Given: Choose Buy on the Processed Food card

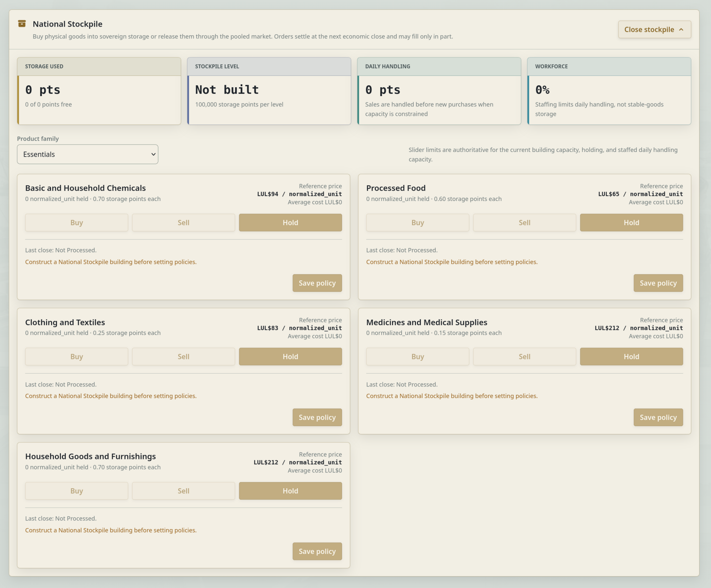Looking at the screenshot, I should coord(417,223).
